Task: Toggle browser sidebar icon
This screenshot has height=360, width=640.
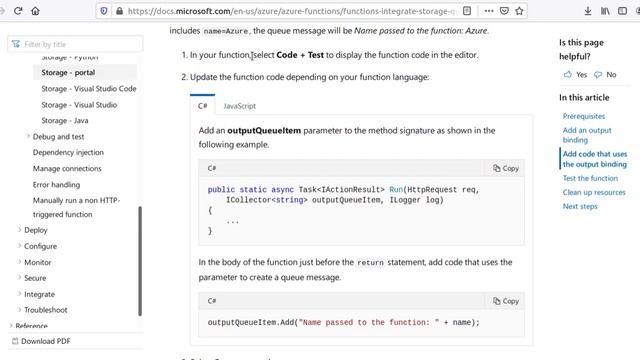Action: click(x=622, y=11)
